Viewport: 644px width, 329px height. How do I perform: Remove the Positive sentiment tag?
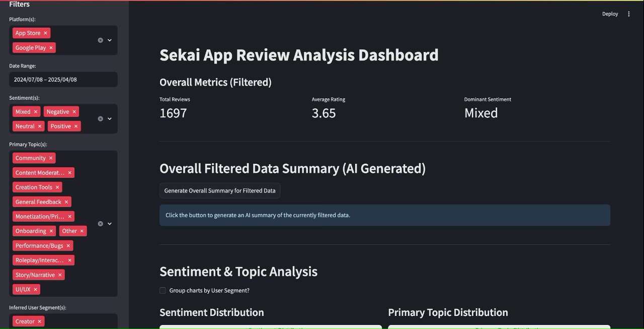coord(76,126)
